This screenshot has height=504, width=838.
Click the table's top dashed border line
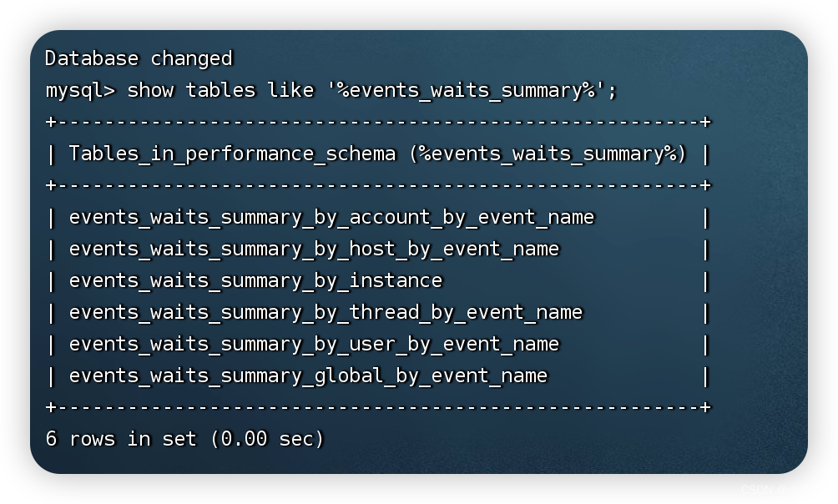(x=377, y=122)
